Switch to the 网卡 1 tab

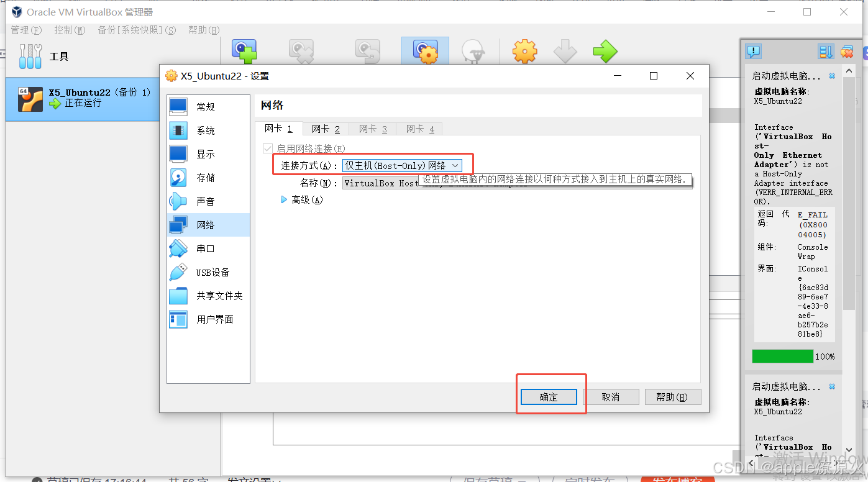pyautogui.click(x=278, y=129)
